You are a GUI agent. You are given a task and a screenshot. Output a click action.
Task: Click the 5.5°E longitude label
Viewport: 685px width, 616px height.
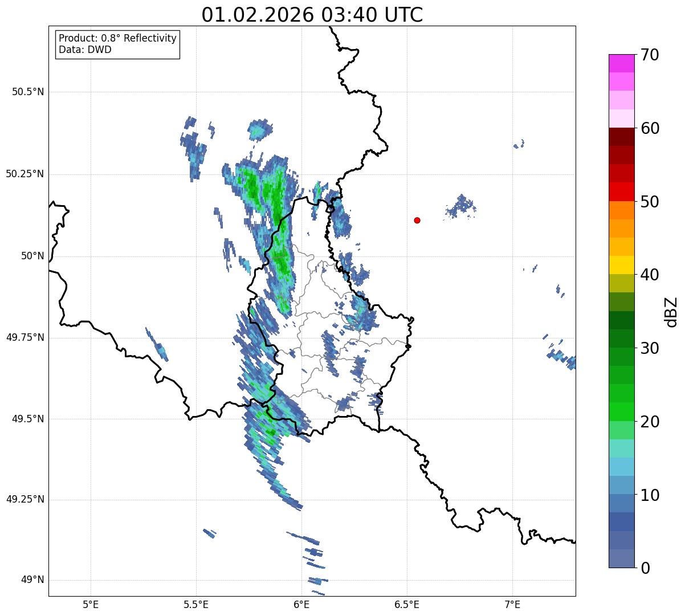pos(196,604)
